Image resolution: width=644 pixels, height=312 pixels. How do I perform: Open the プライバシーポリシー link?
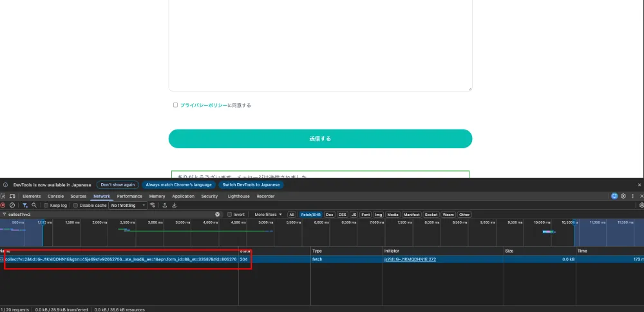[x=204, y=105]
